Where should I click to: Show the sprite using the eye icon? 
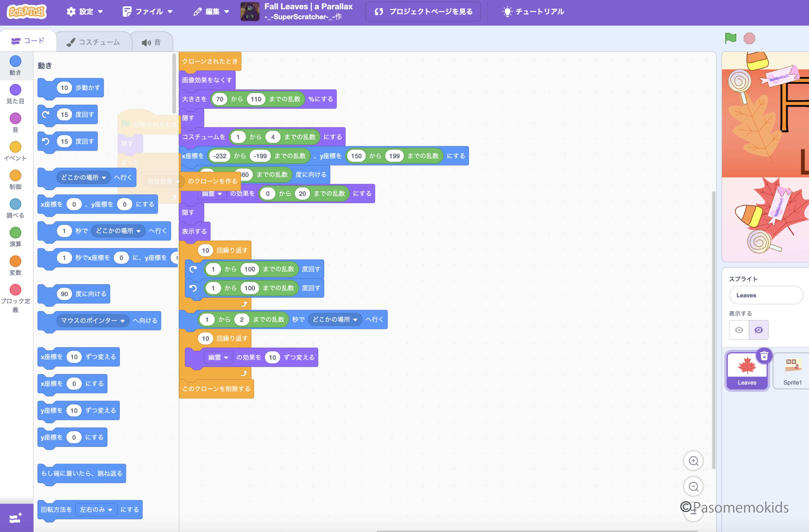point(739,330)
